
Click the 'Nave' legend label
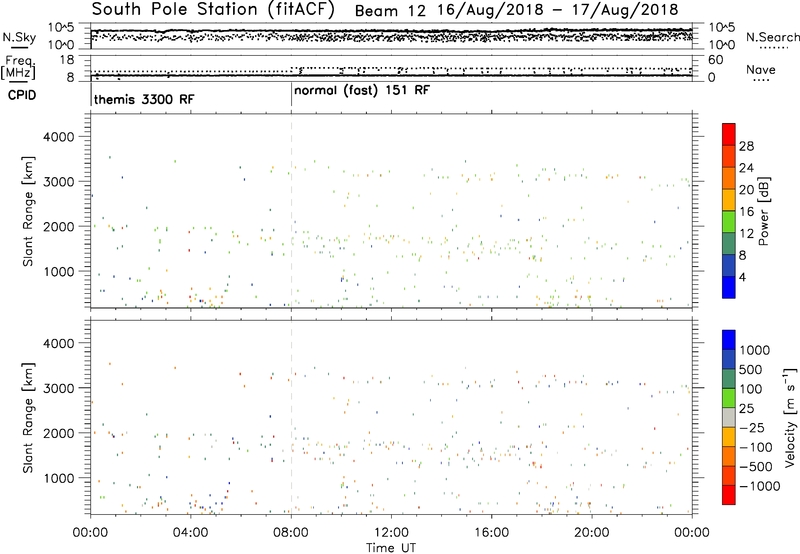761,69
